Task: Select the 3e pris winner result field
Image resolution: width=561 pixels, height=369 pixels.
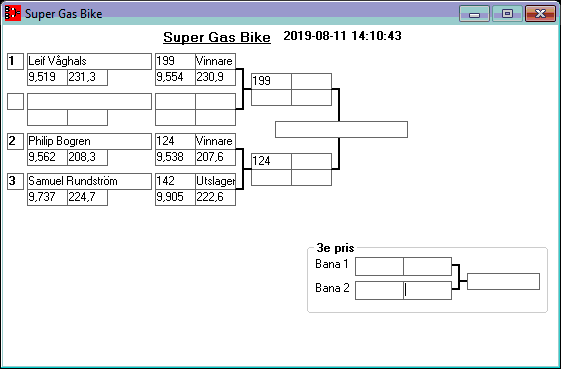Action: (503, 282)
